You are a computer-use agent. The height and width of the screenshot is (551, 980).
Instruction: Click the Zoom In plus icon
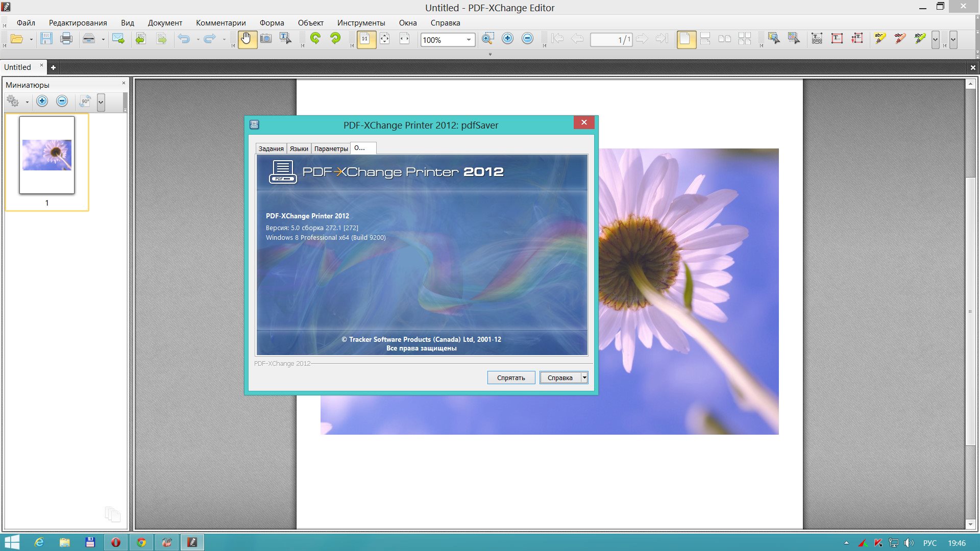point(507,39)
